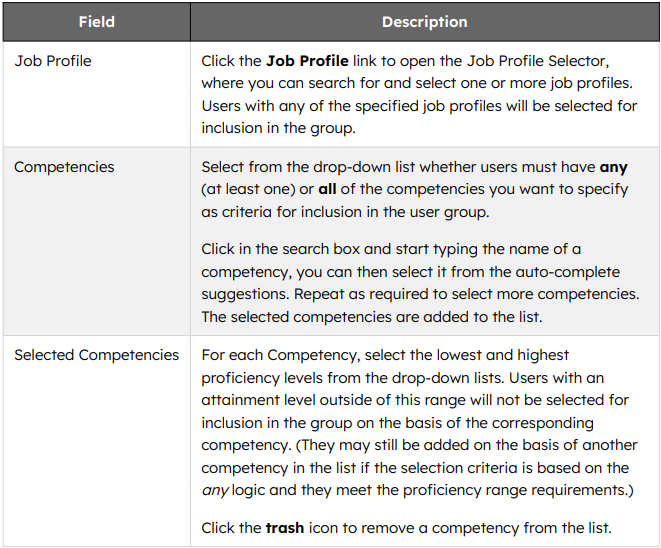Image resolution: width=661 pixels, height=548 pixels.
Task: Click text 'inclusion in the group.' in first row
Action: 279,128
